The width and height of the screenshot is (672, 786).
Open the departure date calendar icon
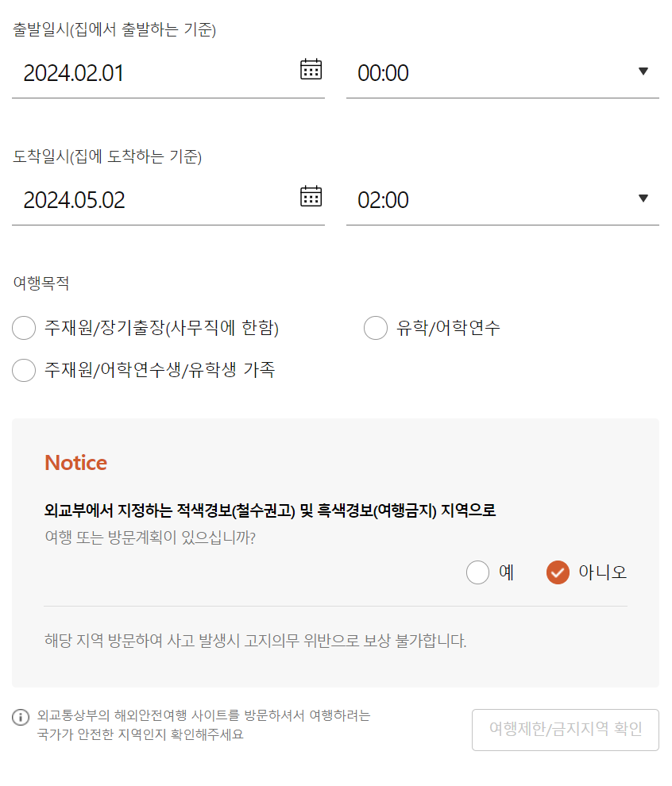pos(311,69)
